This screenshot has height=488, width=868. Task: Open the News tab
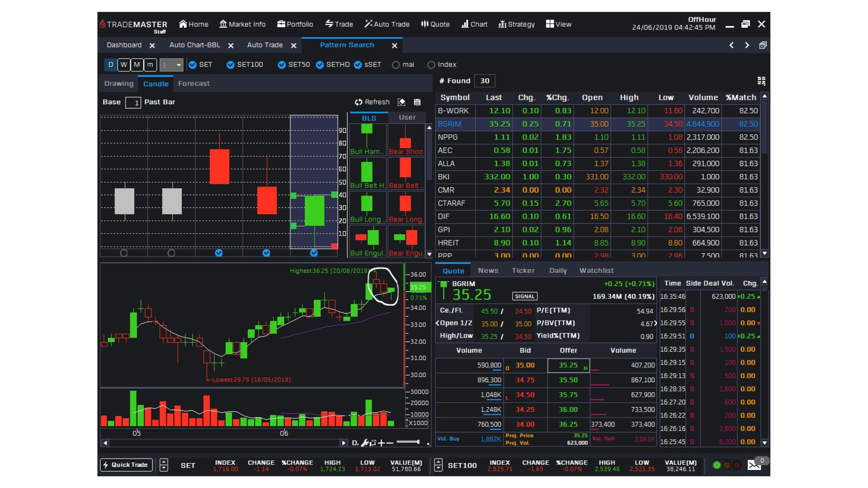click(488, 271)
